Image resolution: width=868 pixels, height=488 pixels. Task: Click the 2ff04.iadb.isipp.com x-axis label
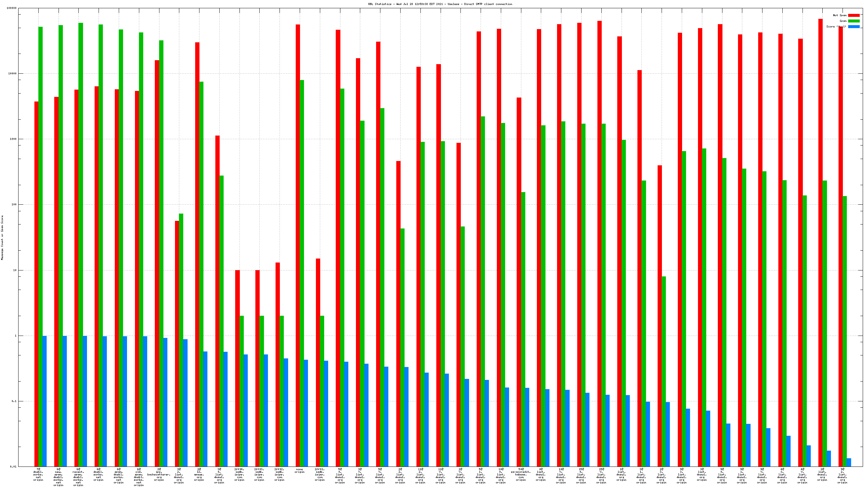239,474
